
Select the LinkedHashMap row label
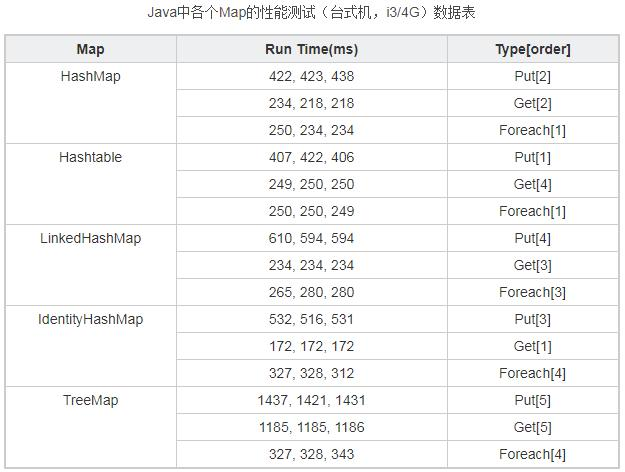(x=90, y=238)
